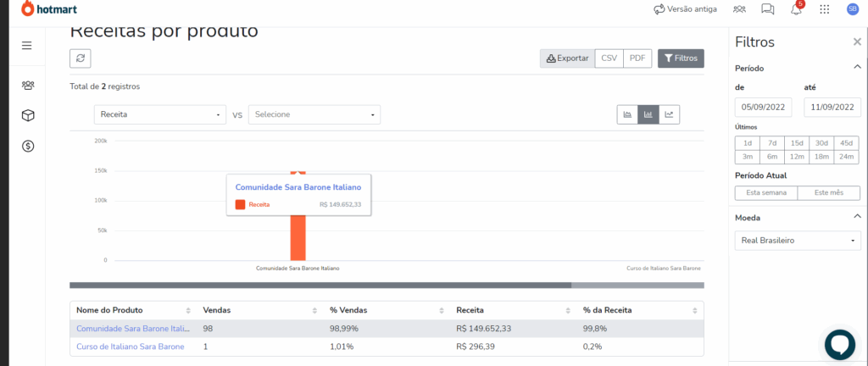Click the chart horizontal scrollbar
This screenshot has height=366, width=868.
point(320,286)
